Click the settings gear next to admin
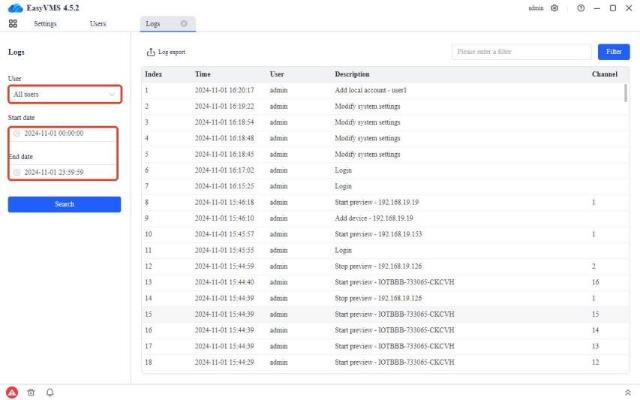Viewport: 640px width, 400px height. pos(555,8)
